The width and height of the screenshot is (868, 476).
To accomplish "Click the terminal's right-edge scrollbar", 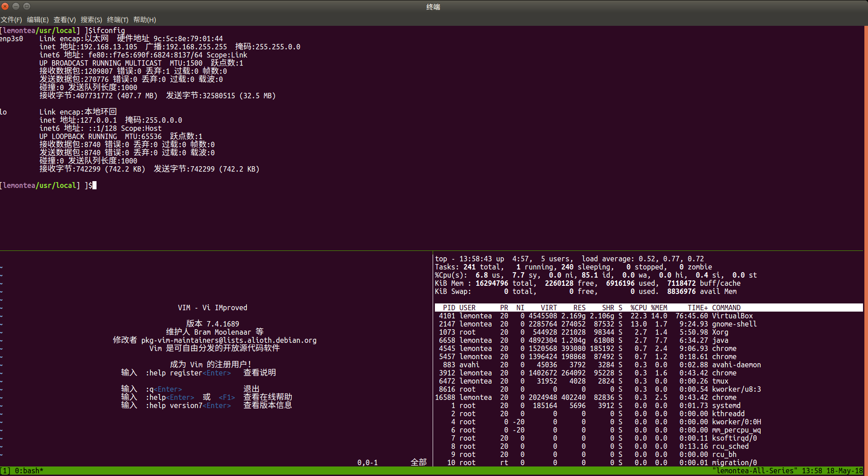I will [x=866, y=136].
